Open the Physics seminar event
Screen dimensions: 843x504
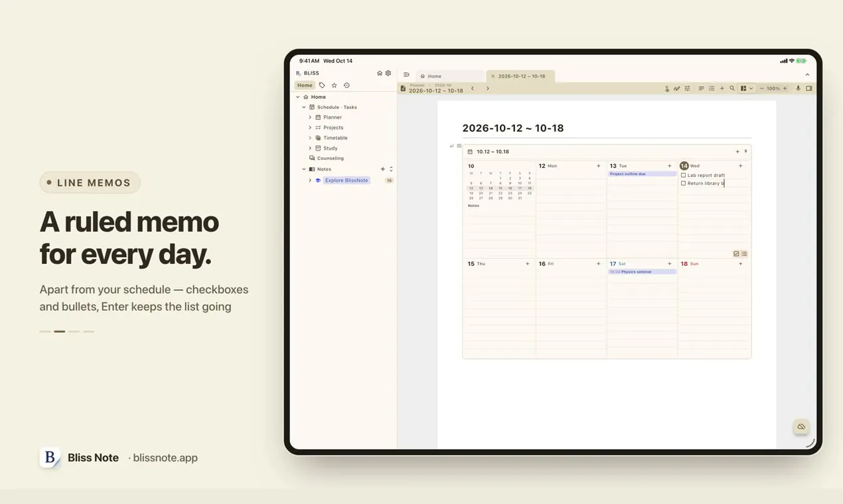click(x=642, y=272)
